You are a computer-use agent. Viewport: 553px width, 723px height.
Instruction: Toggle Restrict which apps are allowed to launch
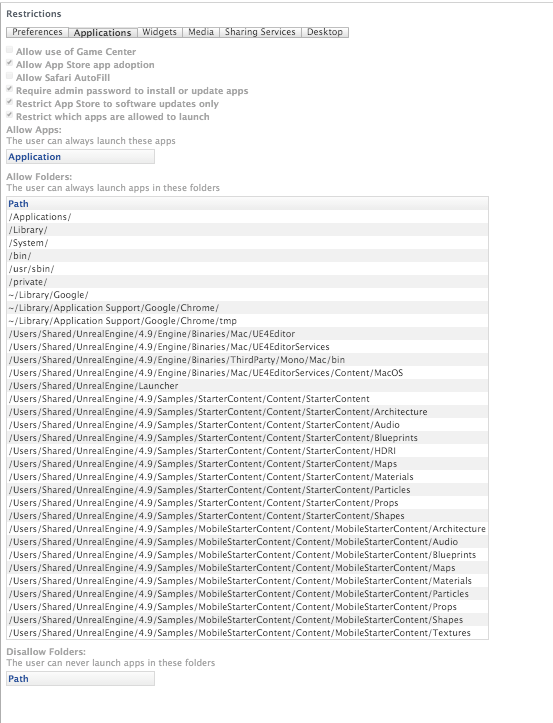tap(10, 114)
